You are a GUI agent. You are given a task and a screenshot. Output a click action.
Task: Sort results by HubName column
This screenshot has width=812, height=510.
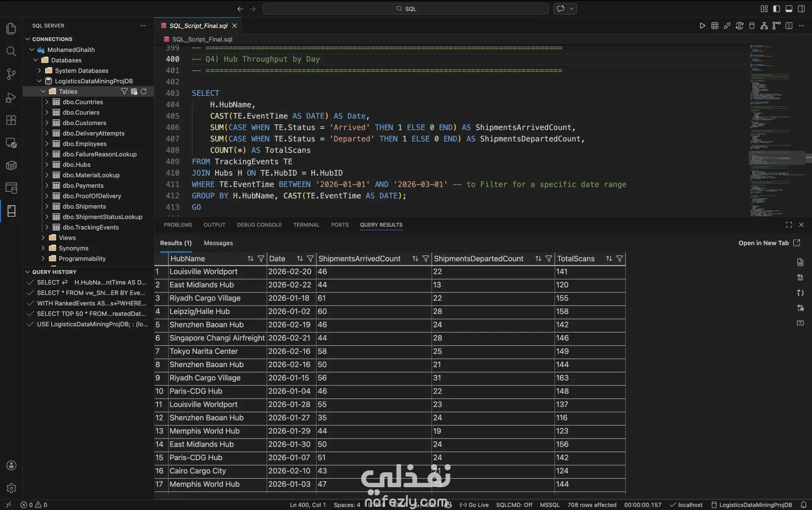[250, 259]
